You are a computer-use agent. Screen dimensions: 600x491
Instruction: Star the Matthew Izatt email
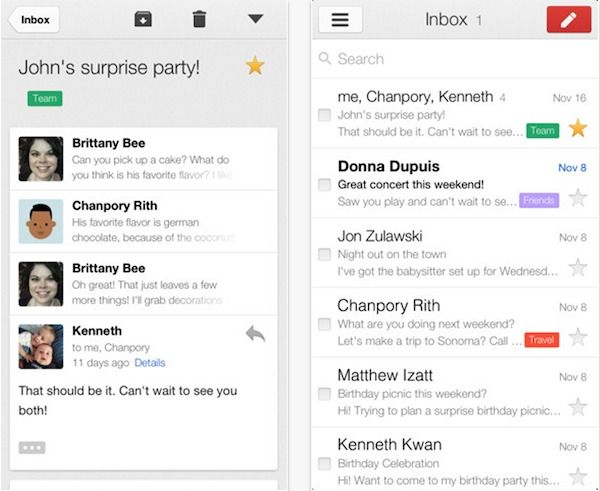(x=577, y=406)
